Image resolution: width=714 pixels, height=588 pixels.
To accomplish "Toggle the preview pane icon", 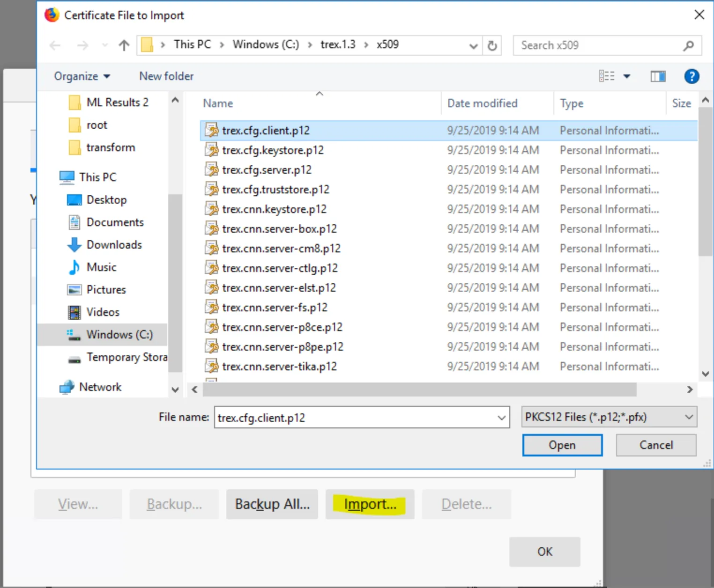I will pos(658,76).
